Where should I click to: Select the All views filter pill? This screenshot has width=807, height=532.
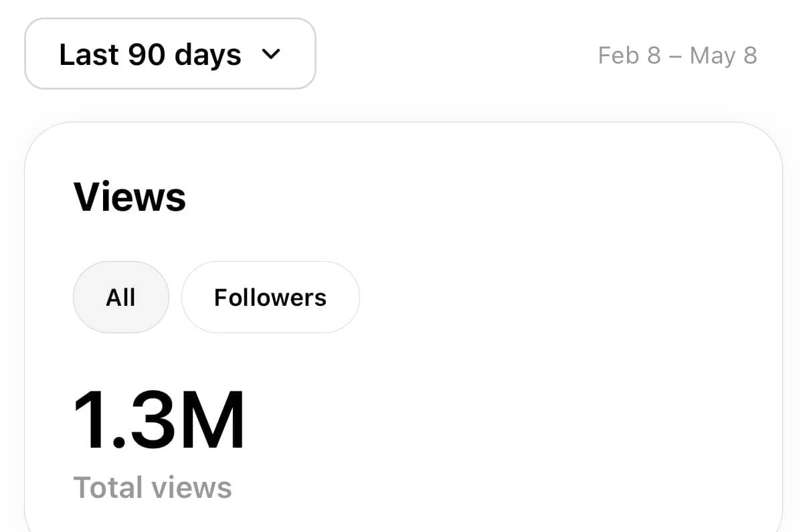click(121, 297)
